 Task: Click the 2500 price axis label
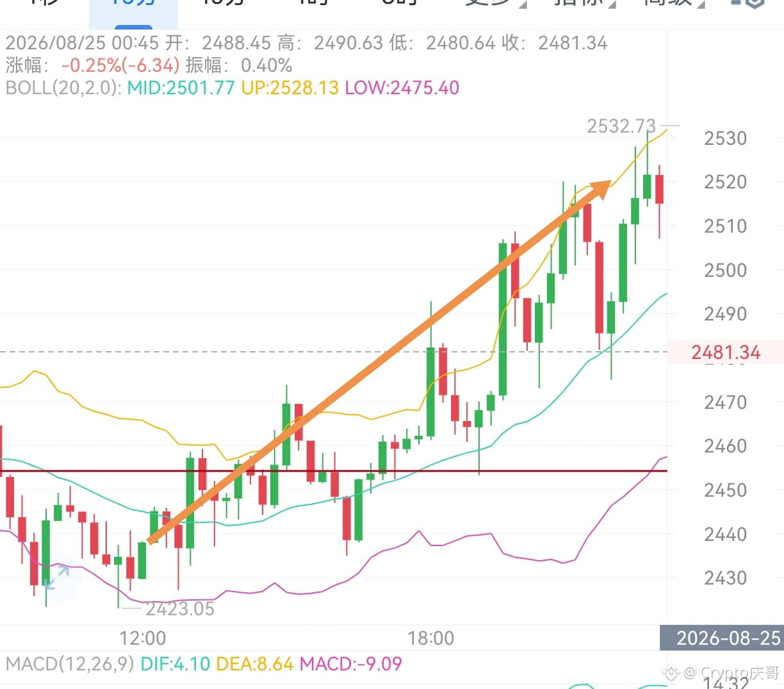(726, 270)
